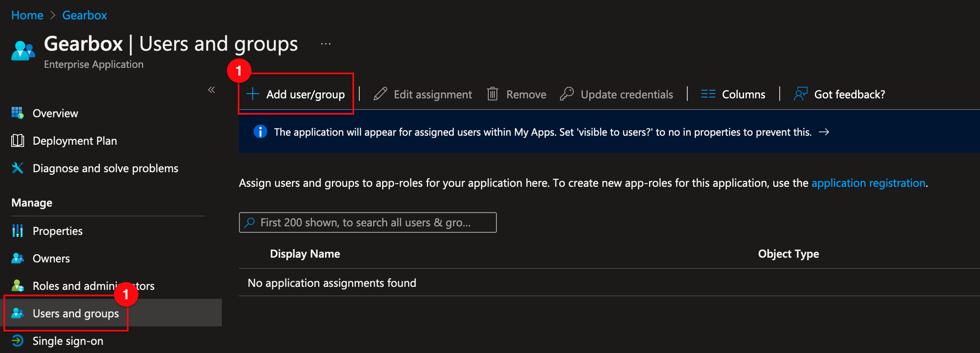Click the Remove trash can icon

pyautogui.click(x=493, y=94)
